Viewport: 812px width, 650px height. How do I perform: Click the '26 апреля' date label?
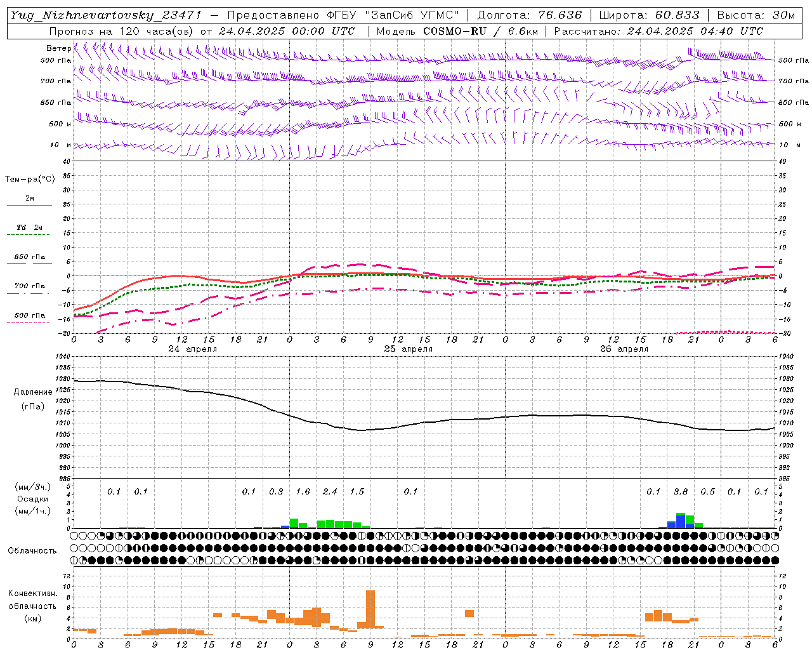(624, 349)
